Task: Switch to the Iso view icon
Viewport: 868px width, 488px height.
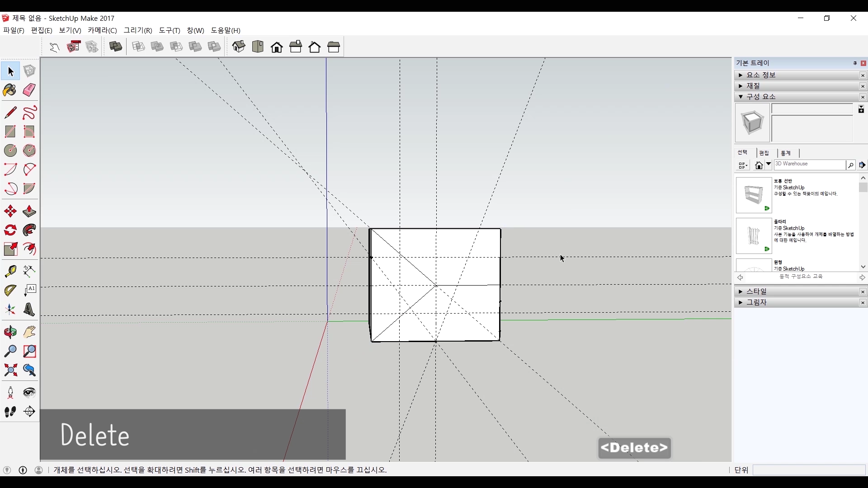Action: tap(239, 47)
